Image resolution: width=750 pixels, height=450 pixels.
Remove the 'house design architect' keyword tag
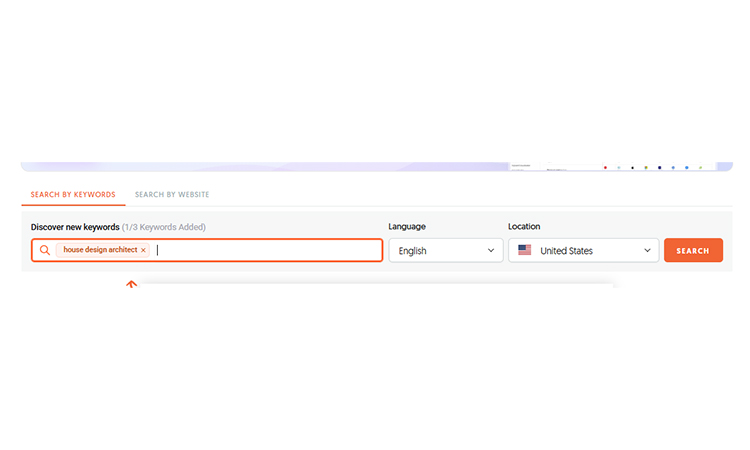click(x=143, y=250)
